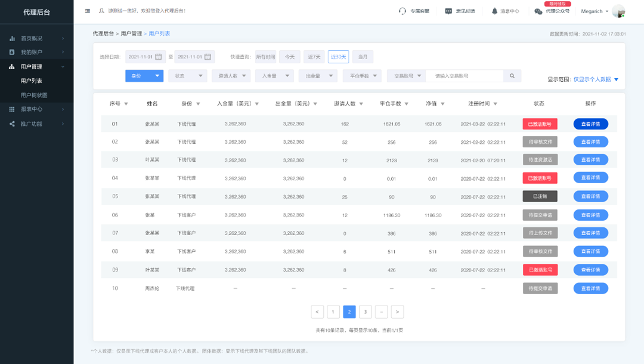The width and height of the screenshot is (644, 364).
Task: Click the 代理后台 sidebar logo title
Action: (36, 13)
